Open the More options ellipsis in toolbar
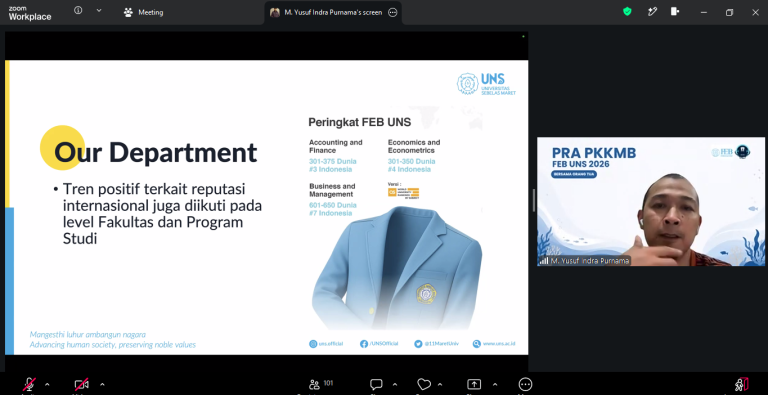768x395 pixels. click(525, 384)
